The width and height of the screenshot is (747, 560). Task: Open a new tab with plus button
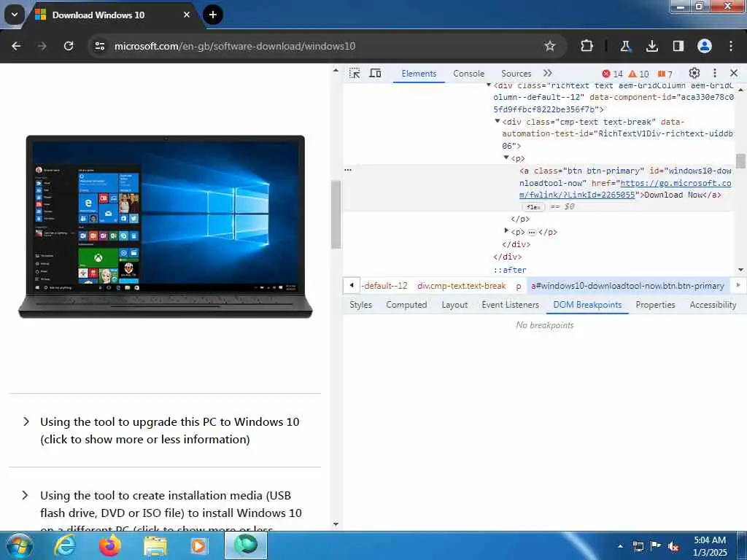[213, 15]
